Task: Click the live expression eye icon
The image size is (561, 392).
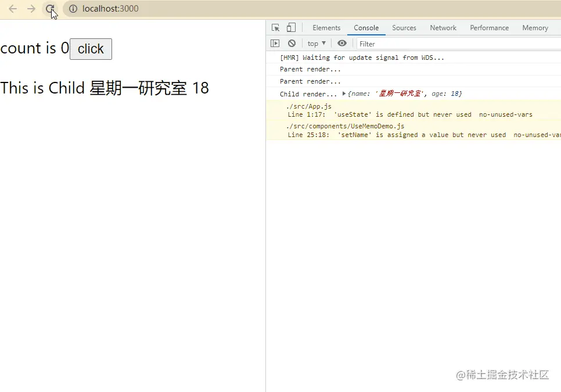Action: [342, 44]
